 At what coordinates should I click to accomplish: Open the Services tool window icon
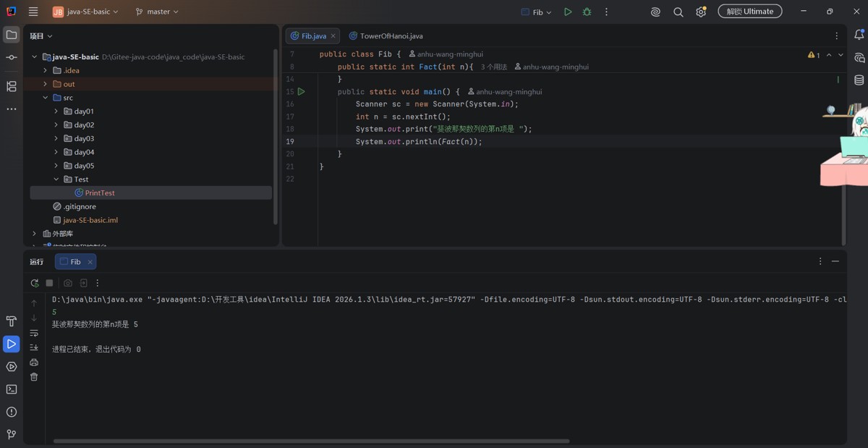(x=12, y=366)
